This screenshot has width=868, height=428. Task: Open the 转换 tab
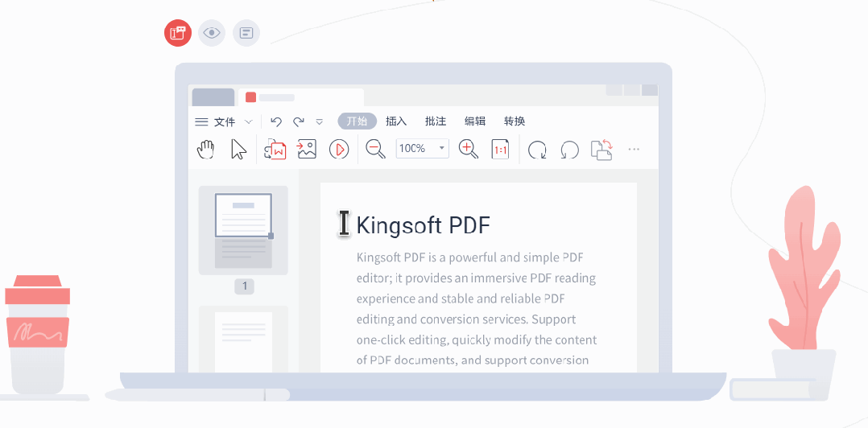(x=515, y=121)
